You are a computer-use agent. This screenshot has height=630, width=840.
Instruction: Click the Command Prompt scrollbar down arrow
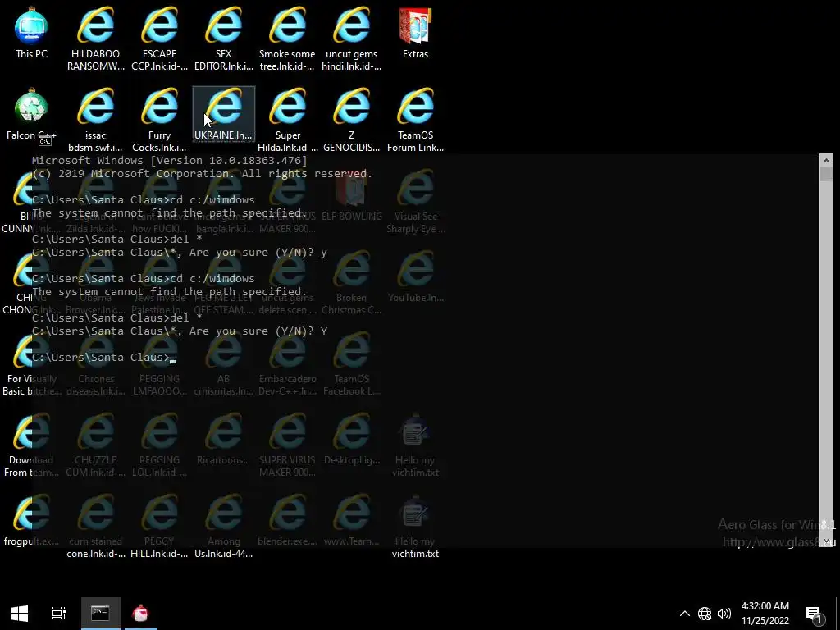[826, 541]
